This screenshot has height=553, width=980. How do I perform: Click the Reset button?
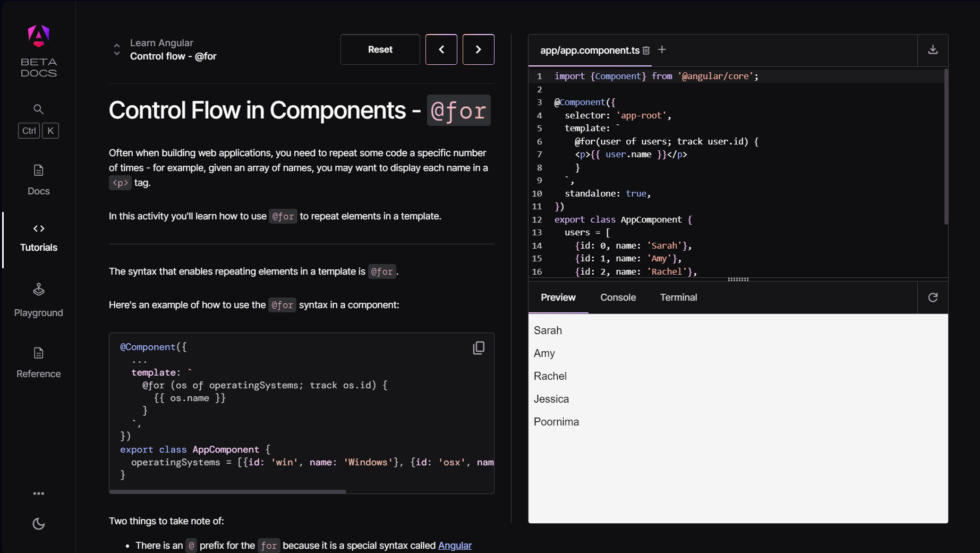coord(380,49)
